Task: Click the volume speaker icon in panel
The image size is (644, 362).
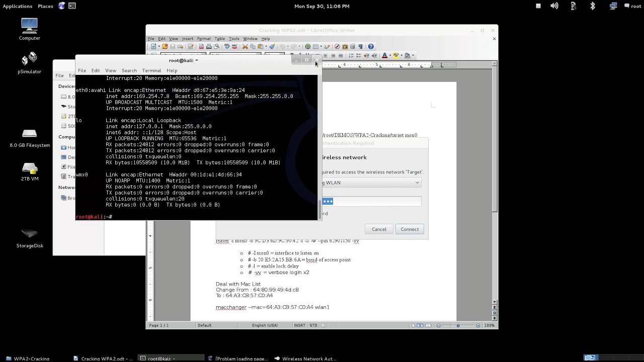Action: (x=554, y=6)
